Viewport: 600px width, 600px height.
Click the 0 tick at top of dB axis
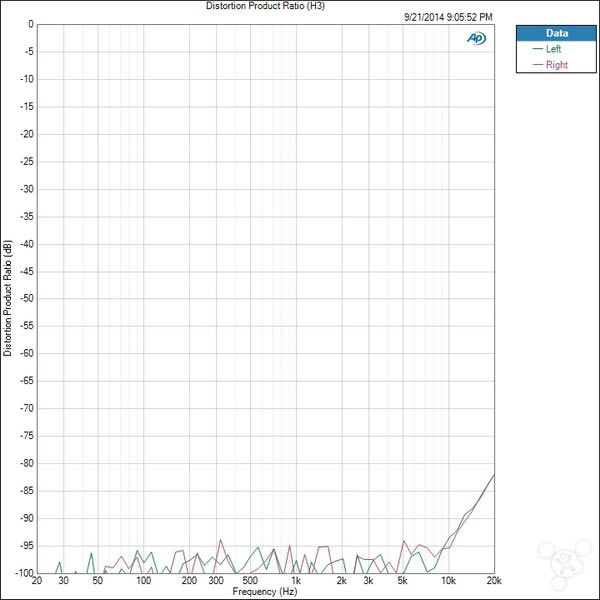point(29,24)
